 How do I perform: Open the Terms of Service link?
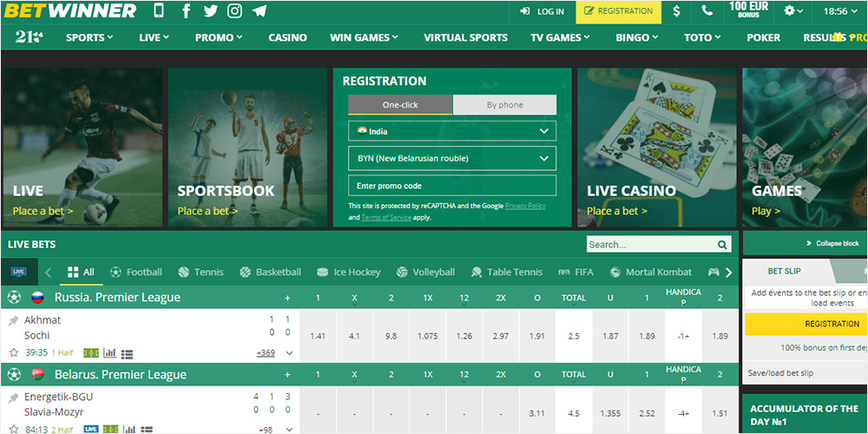coord(386,218)
